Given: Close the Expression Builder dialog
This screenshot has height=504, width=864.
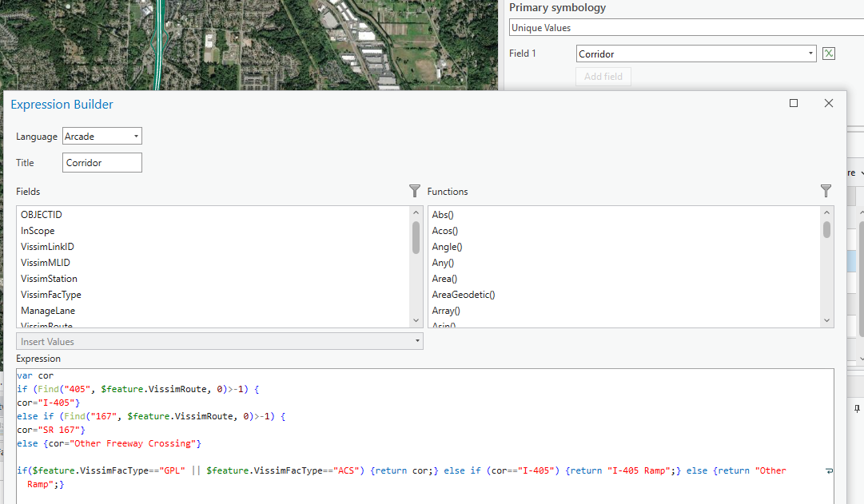Looking at the screenshot, I should click(828, 103).
